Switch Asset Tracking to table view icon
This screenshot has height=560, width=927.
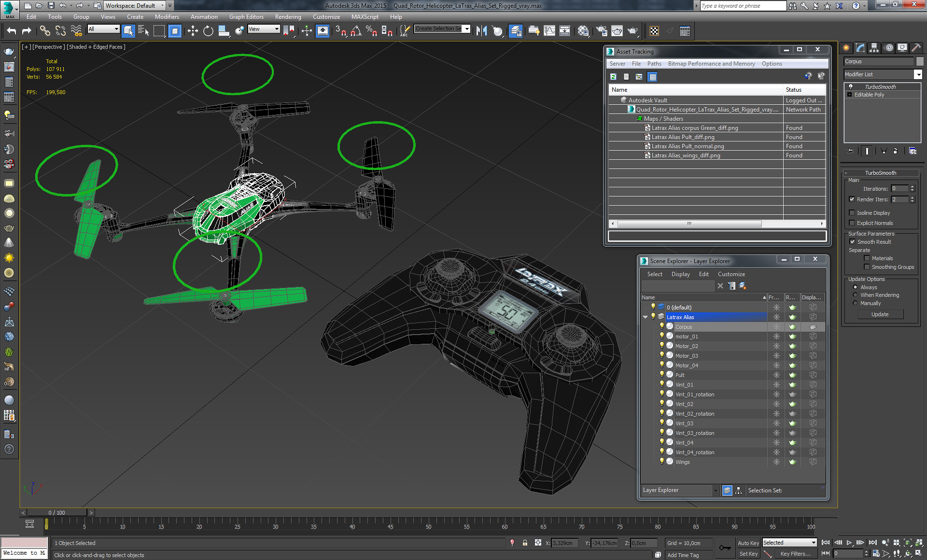(x=653, y=77)
